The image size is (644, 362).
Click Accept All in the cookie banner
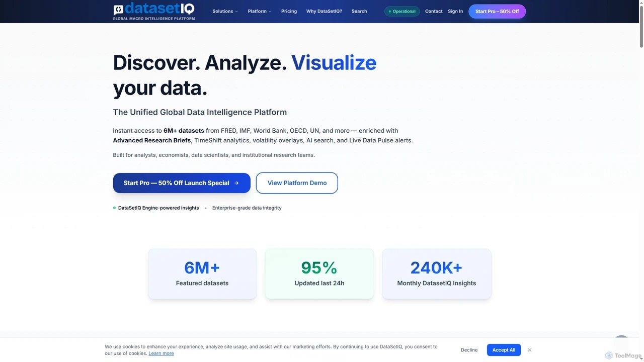(504, 350)
